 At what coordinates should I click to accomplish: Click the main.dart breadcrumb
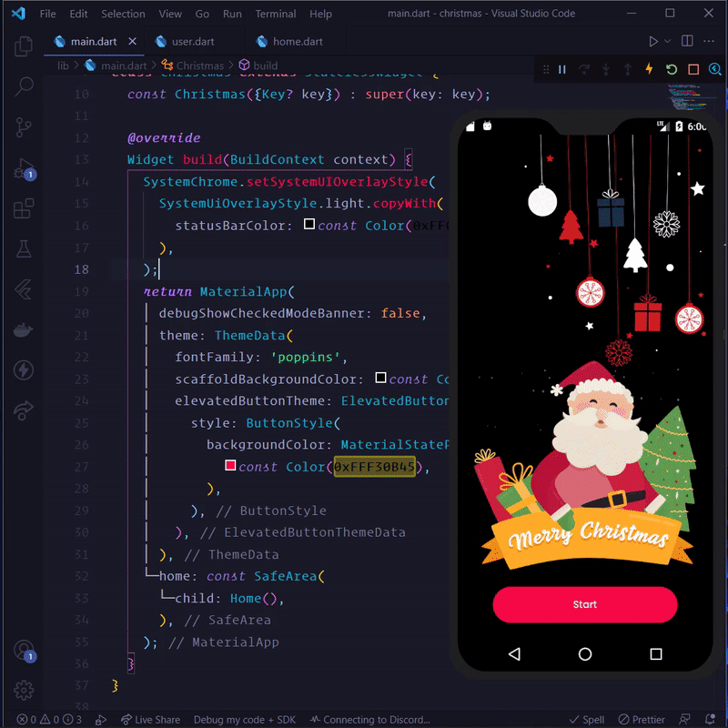click(116, 66)
